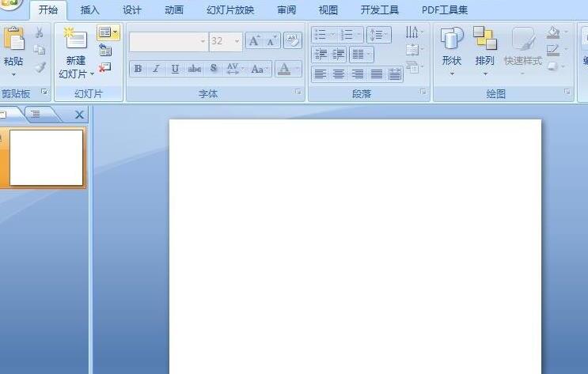Switch to outline pane tab
Screen dimensions: 588x374
[36, 115]
